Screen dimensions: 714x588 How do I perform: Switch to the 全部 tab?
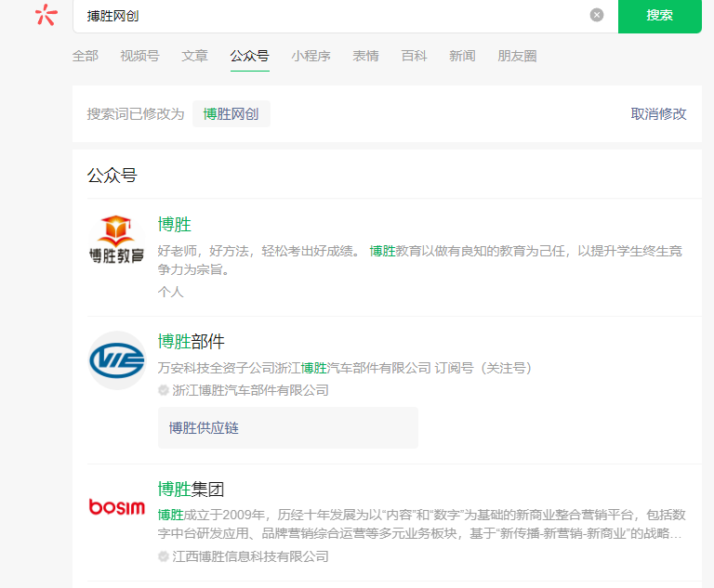[x=86, y=56]
